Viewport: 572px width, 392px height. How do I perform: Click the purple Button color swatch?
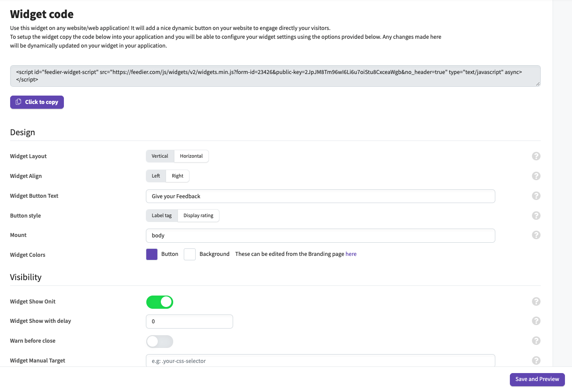(152, 254)
